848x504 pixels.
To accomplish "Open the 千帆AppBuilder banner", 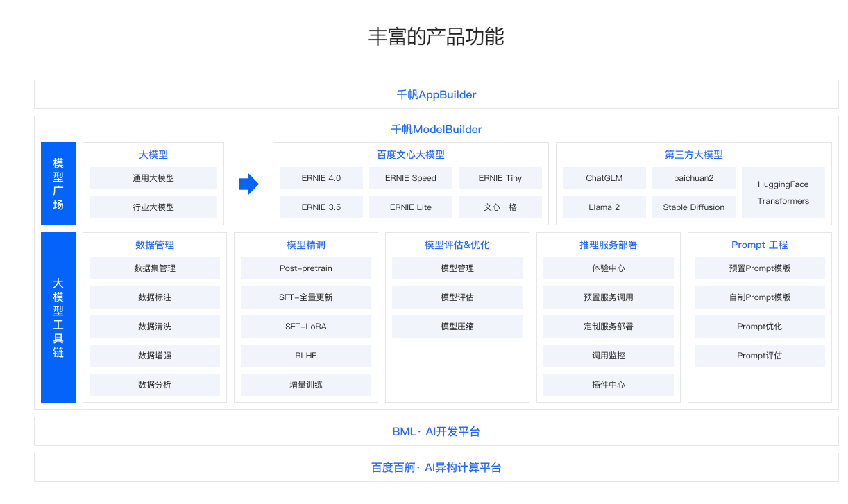I will pyautogui.click(x=436, y=94).
